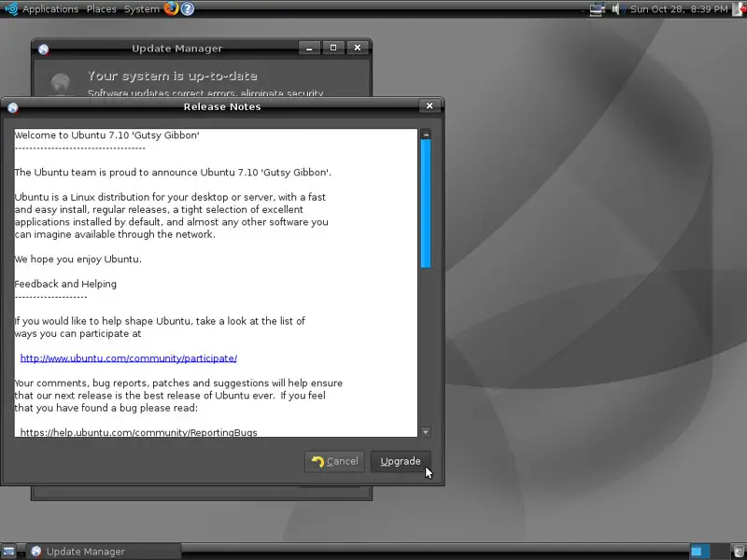Cancel the Release Notes dialog
Image resolution: width=747 pixels, height=560 pixels.
click(334, 461)
